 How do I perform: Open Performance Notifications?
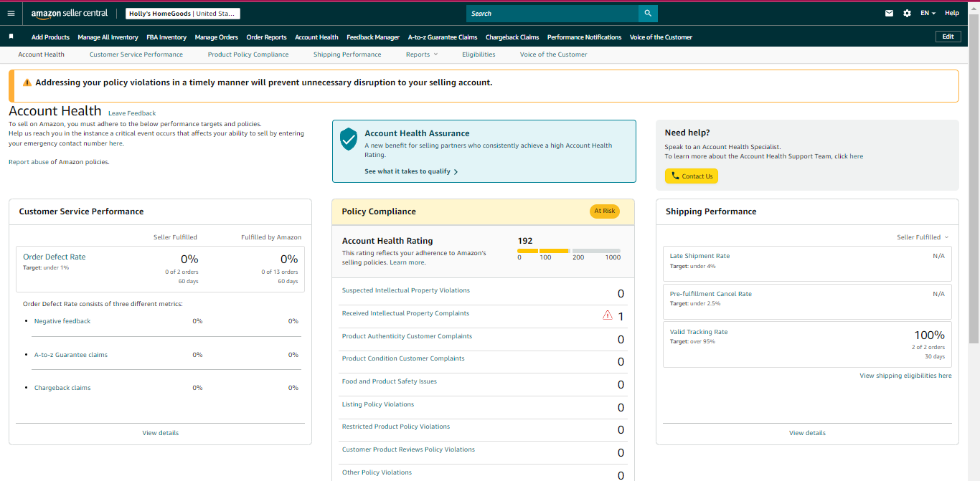pyautogui.click(x=584, y=37)
